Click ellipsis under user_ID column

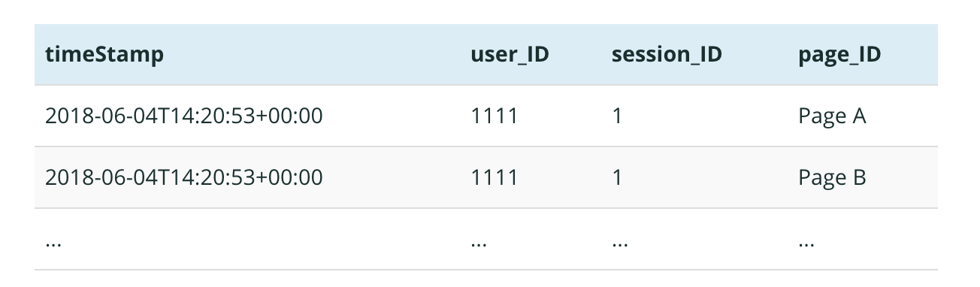(479, 243)
